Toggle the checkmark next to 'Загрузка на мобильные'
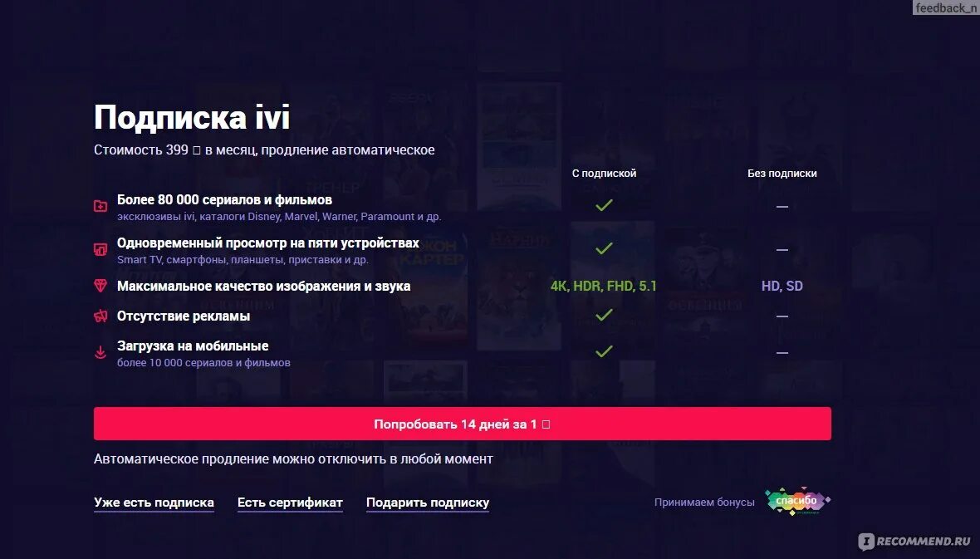The width and height of the screenshot is (980, 559). coord(604,351)
